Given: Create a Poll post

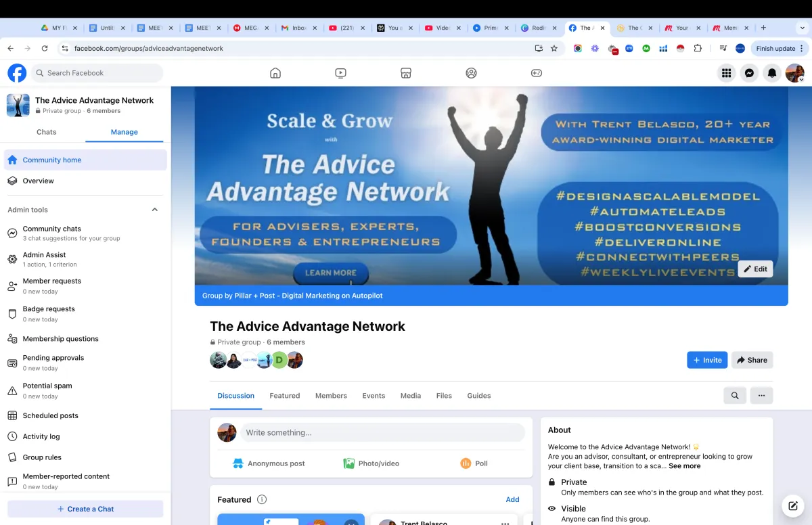Looking at the screenshot, I should (474, 463).
